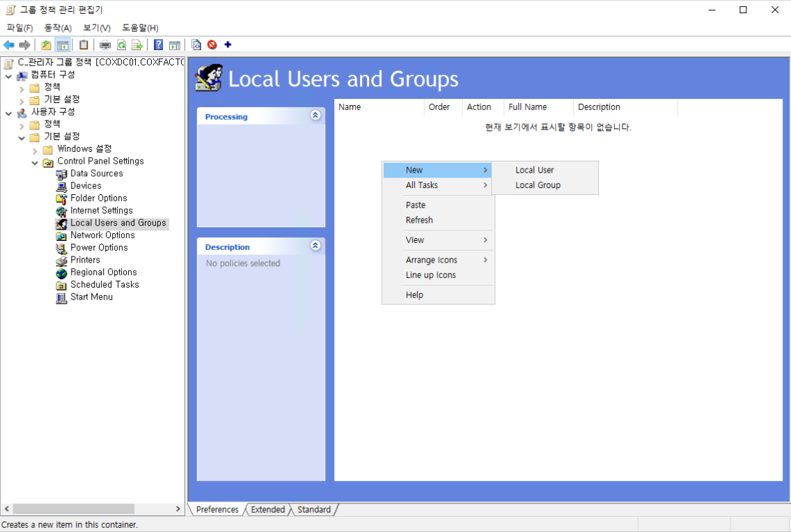The image size is (791, 532).
Task: Sort by the Order column header
Action: point(444,107)
